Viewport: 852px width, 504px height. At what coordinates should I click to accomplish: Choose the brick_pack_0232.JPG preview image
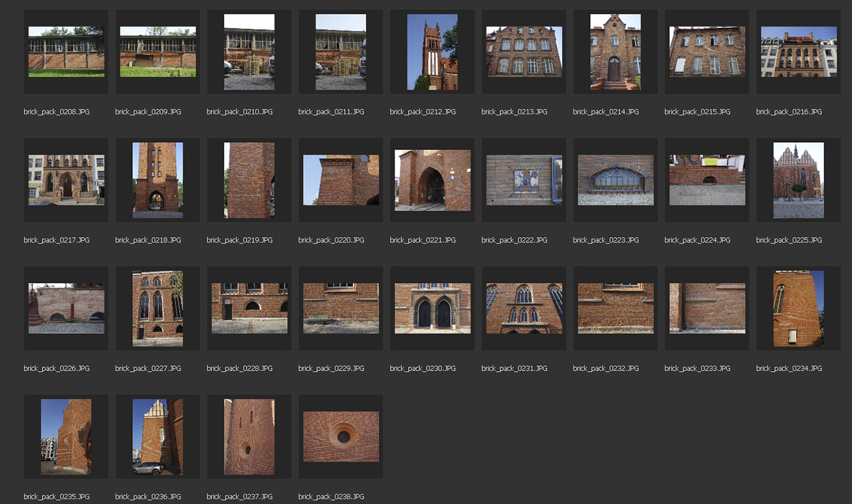point(615,308)
